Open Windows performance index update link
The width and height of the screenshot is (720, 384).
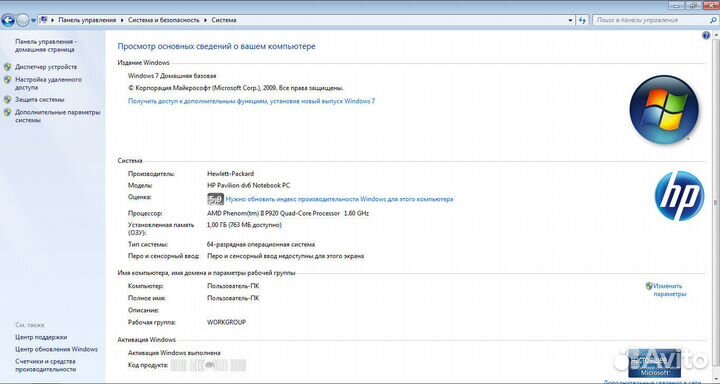coord(339,199)
